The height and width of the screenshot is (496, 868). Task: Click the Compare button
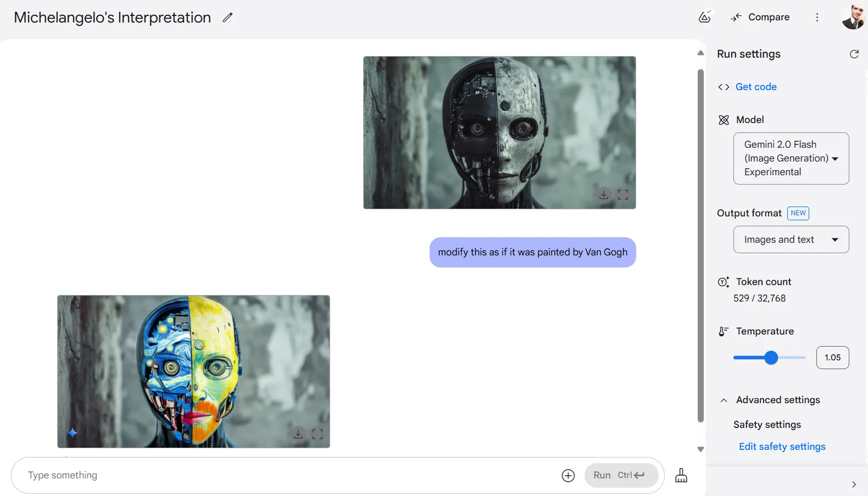[760, 18]
